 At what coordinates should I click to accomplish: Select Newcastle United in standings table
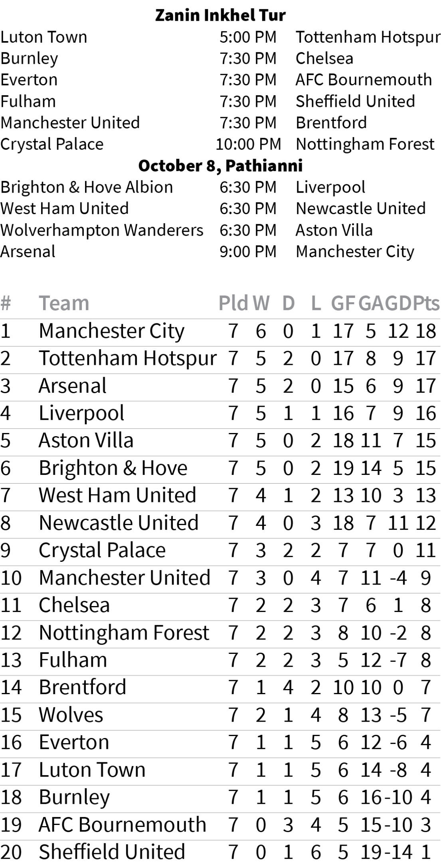(x=119, y=523)
